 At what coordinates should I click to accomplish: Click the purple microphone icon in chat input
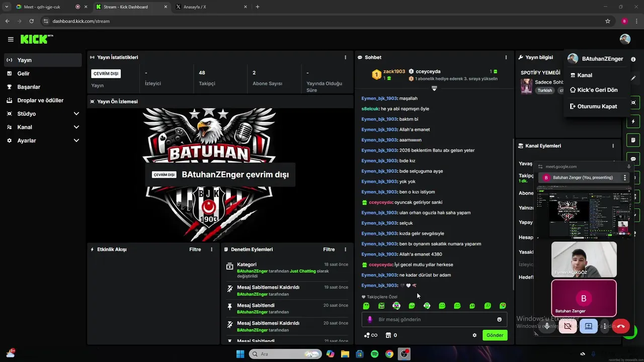pos(370,319)
